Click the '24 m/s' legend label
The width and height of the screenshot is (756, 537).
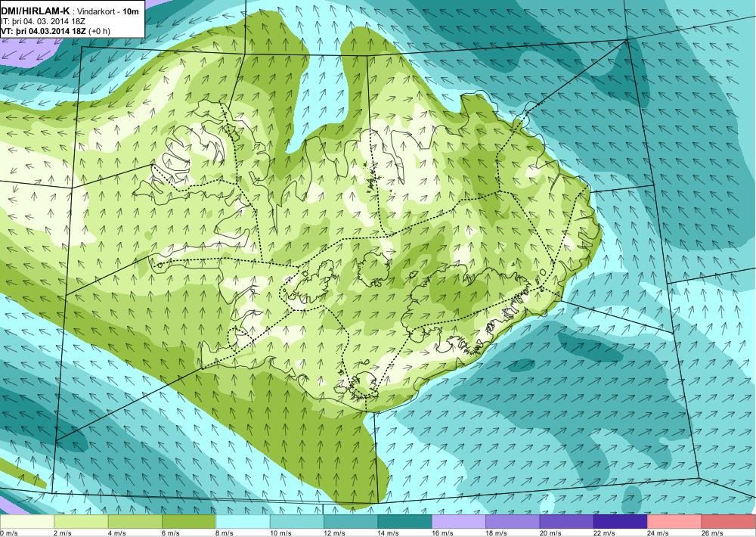pos(658,533)
